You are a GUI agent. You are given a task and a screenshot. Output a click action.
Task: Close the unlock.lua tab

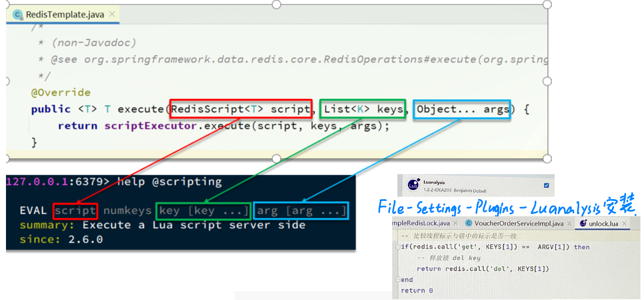pos(624,224)
